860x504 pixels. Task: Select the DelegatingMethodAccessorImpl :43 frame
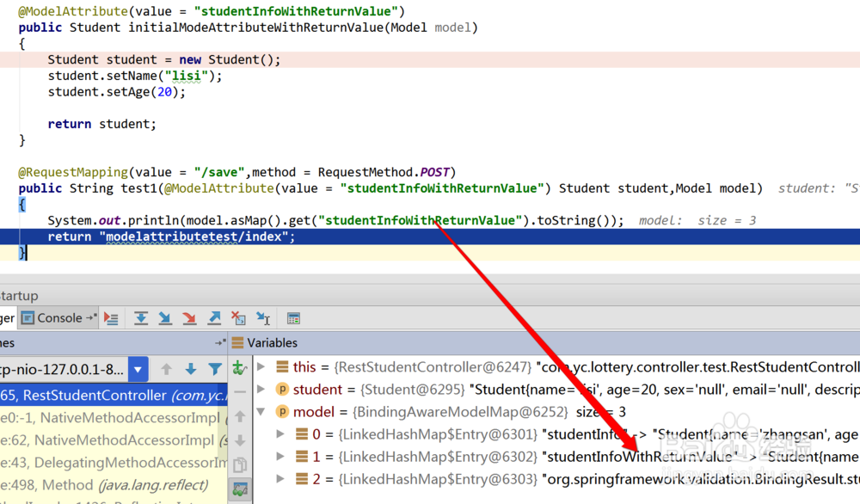tap(114, 463)
